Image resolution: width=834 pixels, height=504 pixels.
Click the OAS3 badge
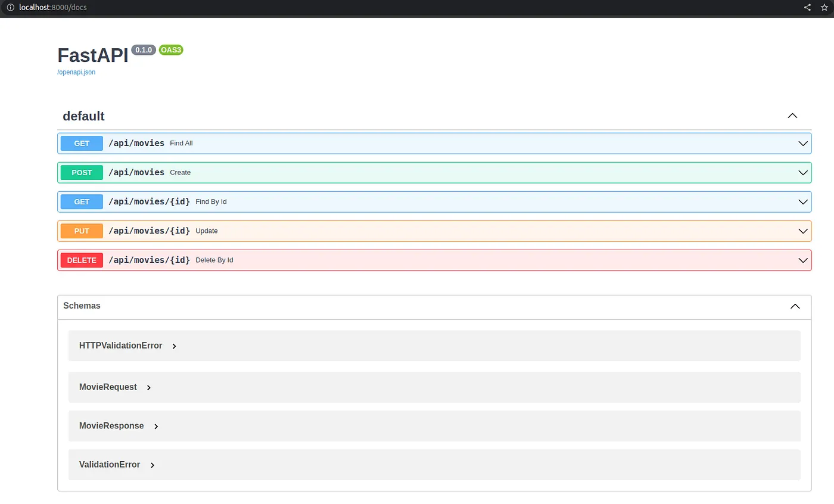pyautogui.click(x=171, y=50)
